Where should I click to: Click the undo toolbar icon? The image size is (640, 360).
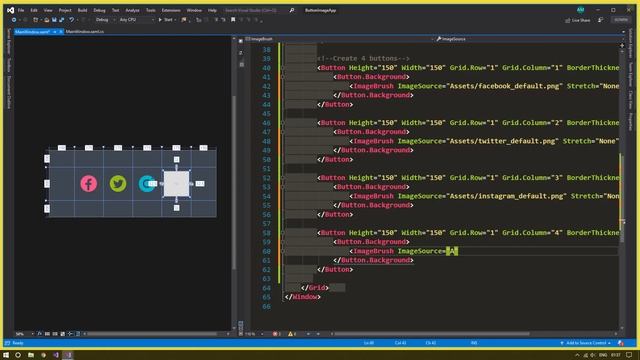pyautogui.click(x=71, y=20)
